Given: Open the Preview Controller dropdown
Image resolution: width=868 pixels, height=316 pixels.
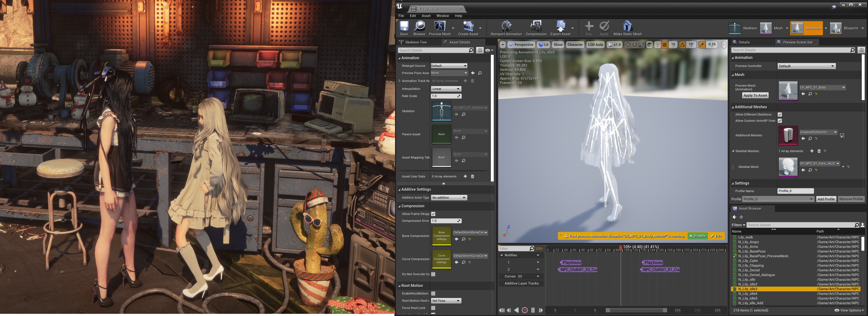Looking at the screenshot, I should (x=806, y=66).
